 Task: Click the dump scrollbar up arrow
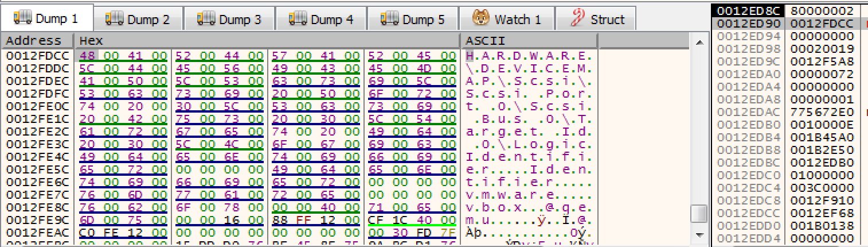point(698,43)
